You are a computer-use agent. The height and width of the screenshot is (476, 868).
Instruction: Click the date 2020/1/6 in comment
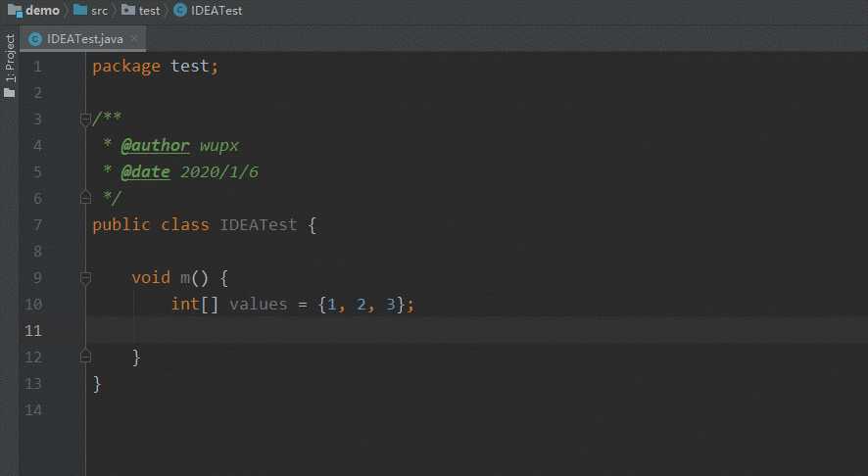coord(219,172)
